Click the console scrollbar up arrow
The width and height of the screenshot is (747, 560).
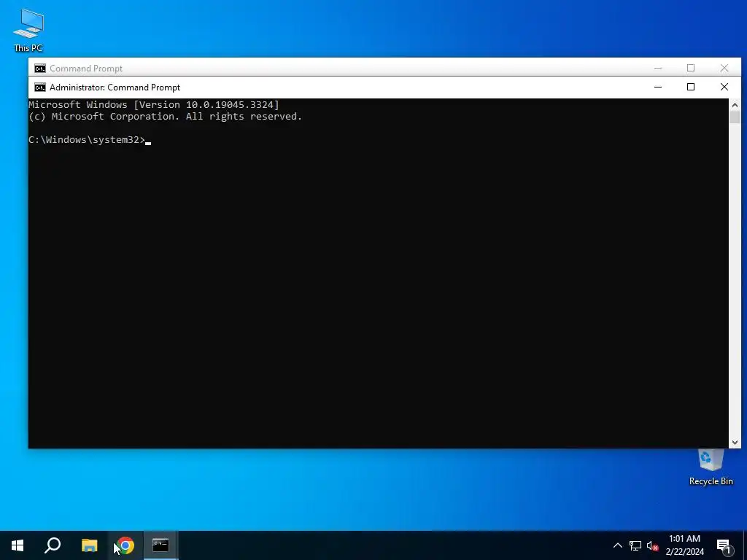(735, 105)
